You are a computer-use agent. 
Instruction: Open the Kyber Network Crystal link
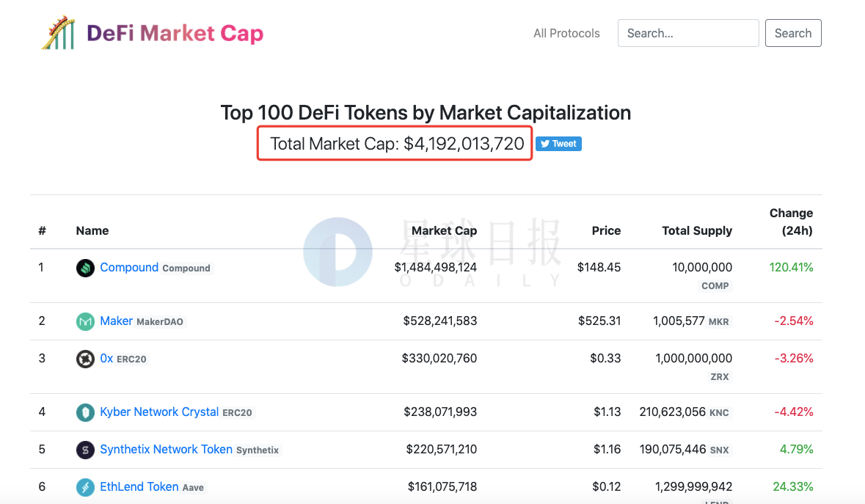coord(159,412)
